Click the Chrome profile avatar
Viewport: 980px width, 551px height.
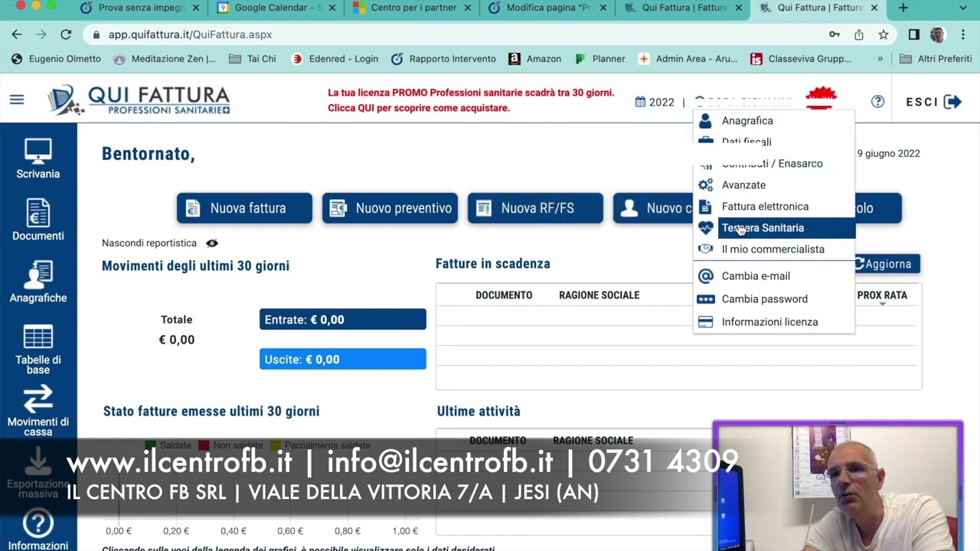(937, 34)
